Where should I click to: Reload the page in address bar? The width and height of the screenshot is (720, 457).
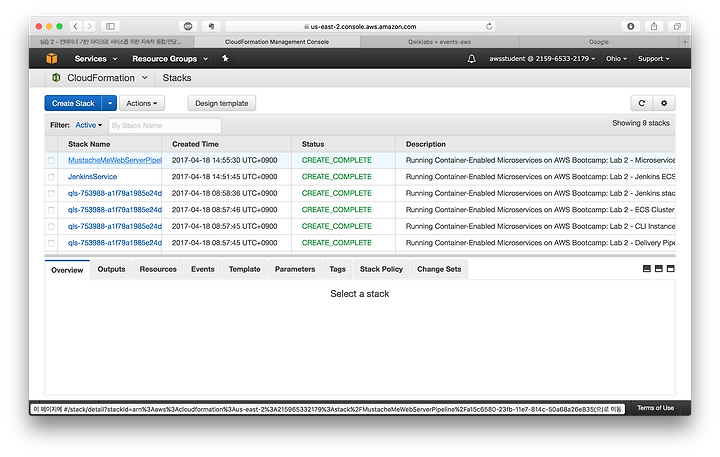click(489, 26)
